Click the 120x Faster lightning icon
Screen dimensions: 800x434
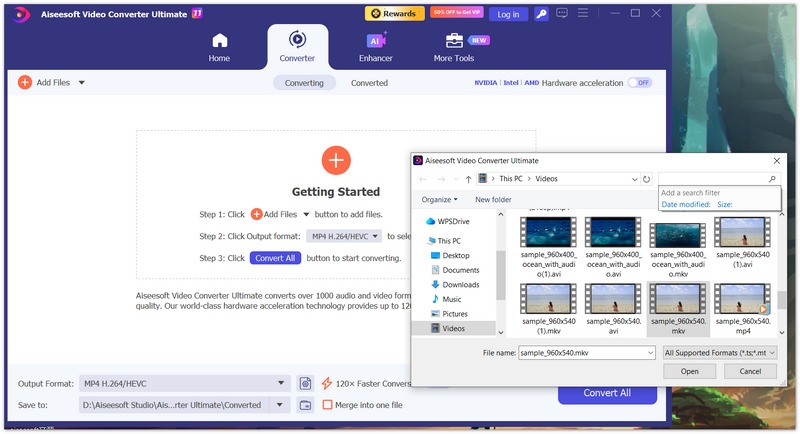327,384
